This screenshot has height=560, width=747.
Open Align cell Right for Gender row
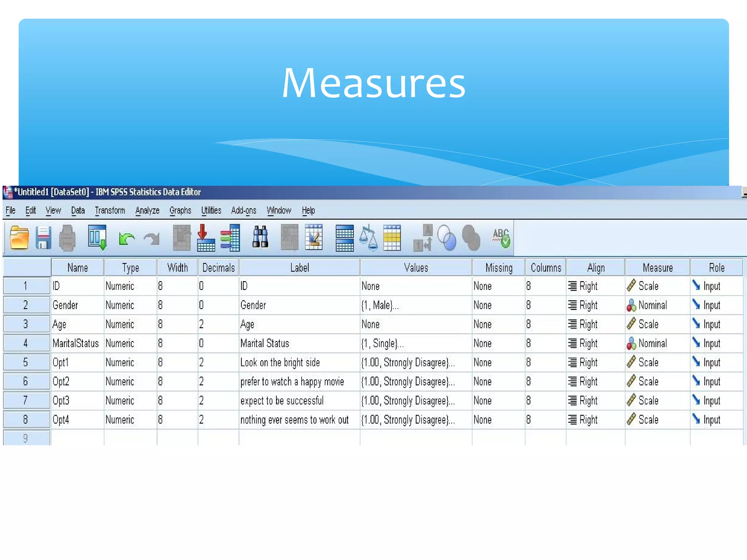596,305
